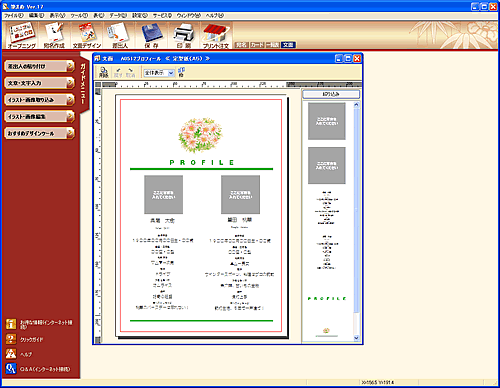The image size is (500, 388).
Task: Select the PROFILE thumbnail in parts list
Action: click(327, 299)
